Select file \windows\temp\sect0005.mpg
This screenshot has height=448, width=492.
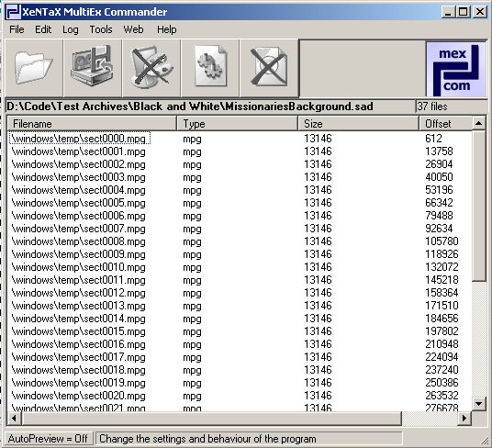(79, 203)
